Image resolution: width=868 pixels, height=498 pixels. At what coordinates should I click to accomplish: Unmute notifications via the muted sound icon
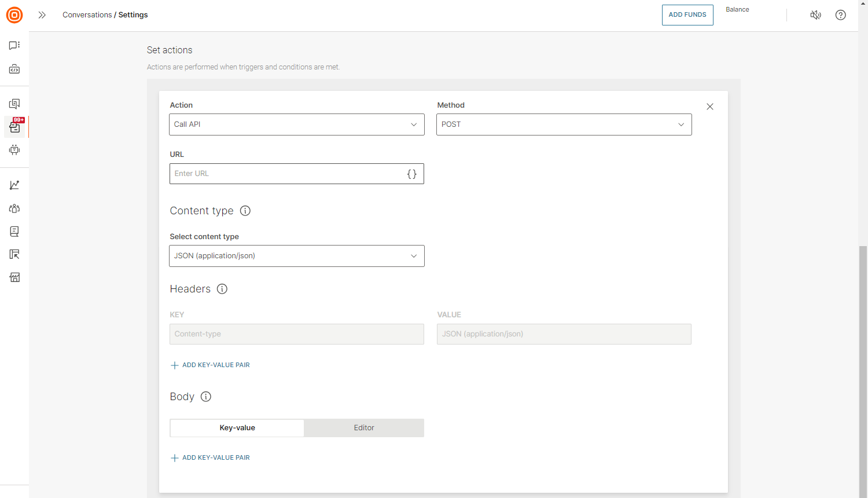coord(815,15)
